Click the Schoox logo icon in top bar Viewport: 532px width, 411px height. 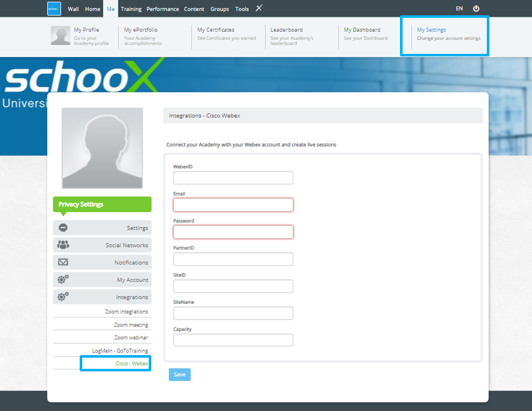point(54,9)
